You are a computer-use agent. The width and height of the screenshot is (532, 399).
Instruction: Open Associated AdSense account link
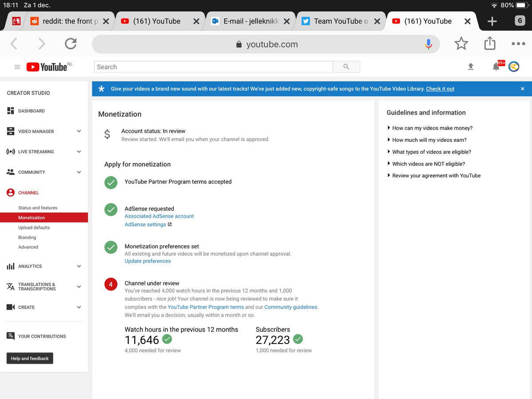point(159,216)
